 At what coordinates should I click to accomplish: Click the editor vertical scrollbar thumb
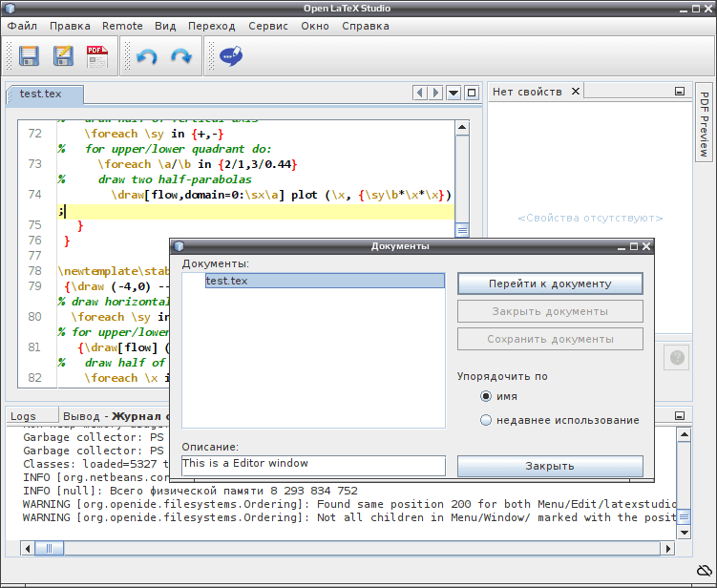(462, 229)
